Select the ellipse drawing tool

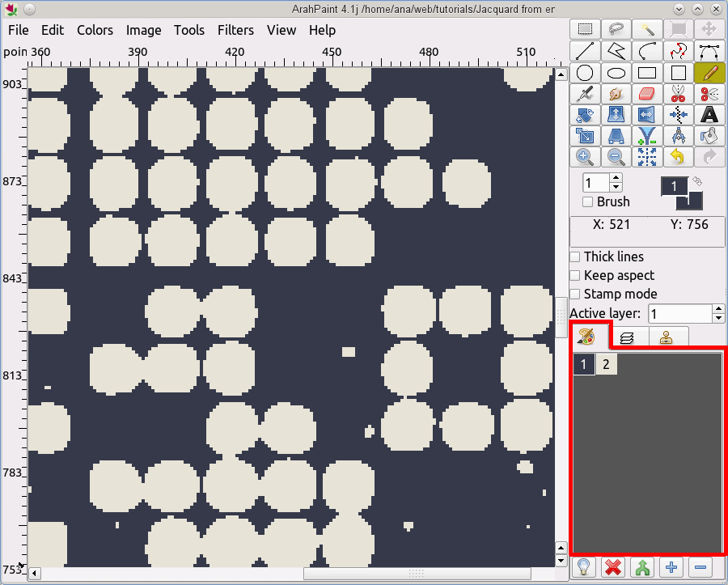(x=616, y=73)
